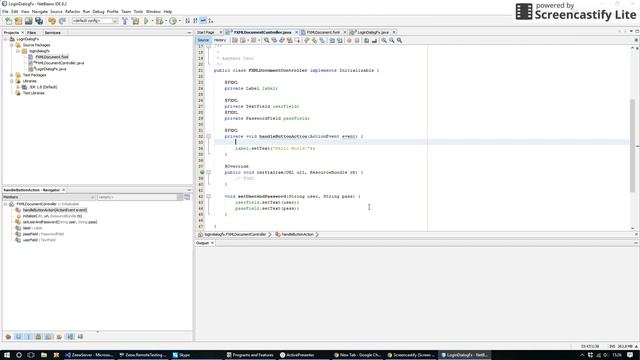Toggle Show Inherited Members in Navigator
Image resolution: width=640 pixels, height=360 pixels.
point(8,337)
